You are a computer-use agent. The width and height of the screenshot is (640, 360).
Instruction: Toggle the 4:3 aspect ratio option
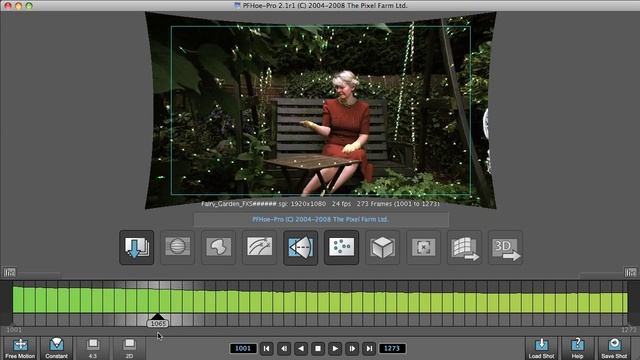tap(93, 348)
